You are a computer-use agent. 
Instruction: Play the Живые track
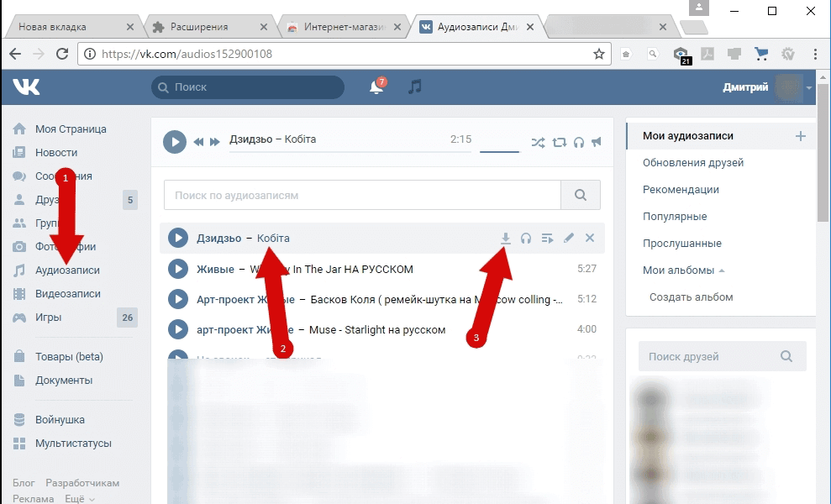coord(178,269)
